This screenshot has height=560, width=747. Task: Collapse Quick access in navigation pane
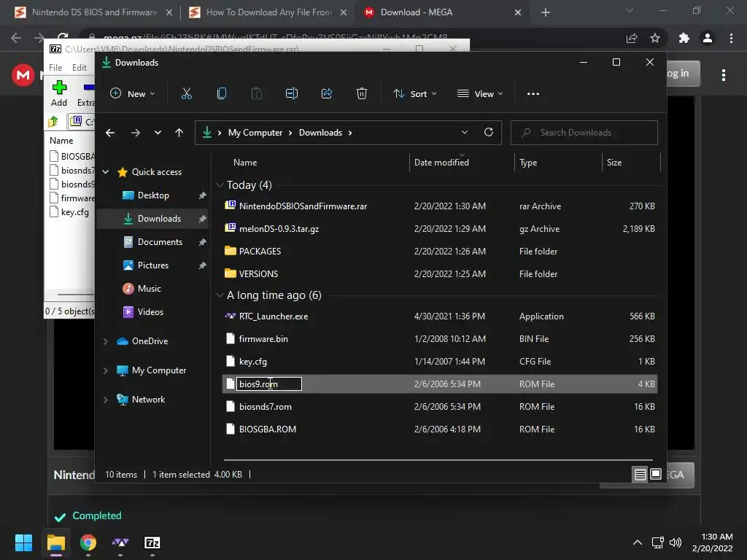106,172
